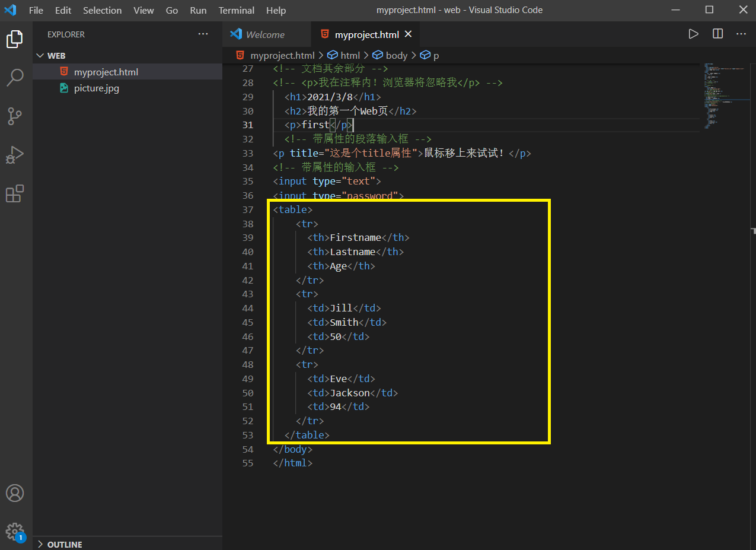This screenshot has height=550, width=756.
Task: Click line number 37 in the gutter
Action: tap(248, 209)
